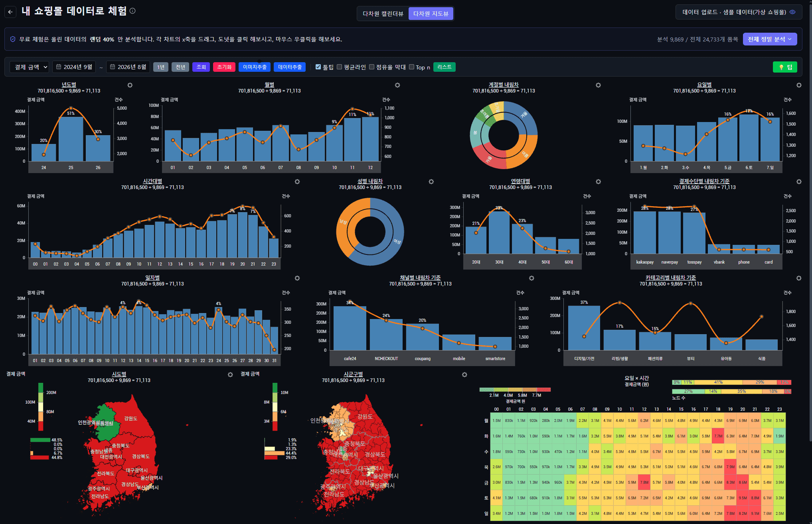812x524 pixels.
Task: Run the query with the 조회 button
Action: click(201, 67)
